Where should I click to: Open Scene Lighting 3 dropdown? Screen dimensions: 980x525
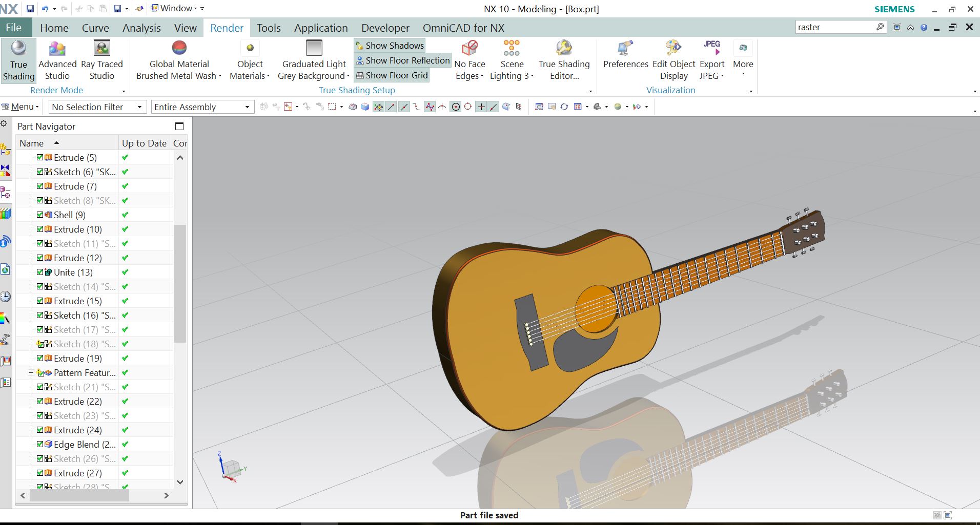[x=512, y=61]
